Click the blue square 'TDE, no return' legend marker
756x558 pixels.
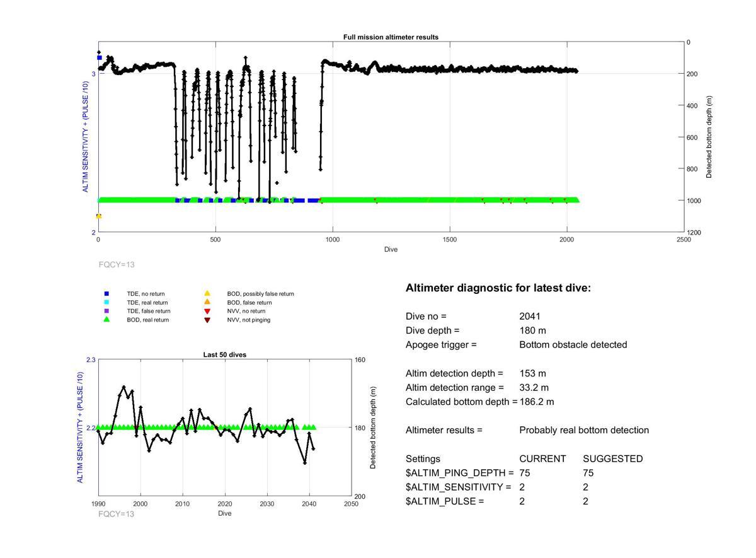tap(106, 294)
